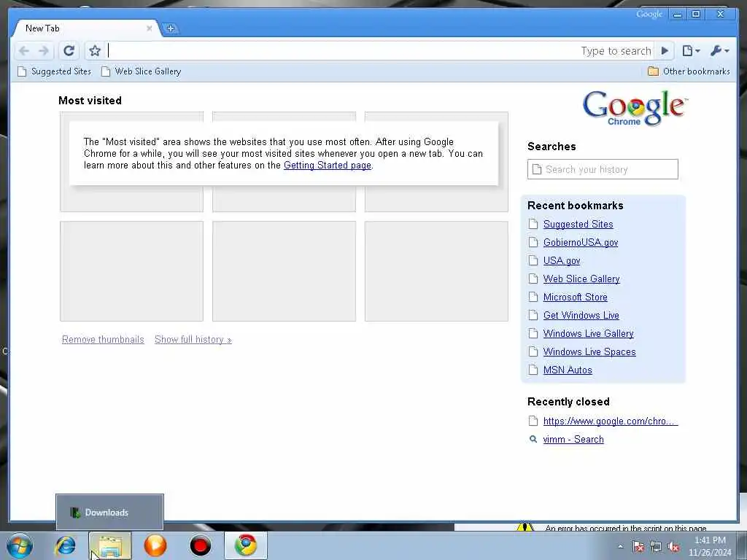Click the bottom-right empty thumbnail
This screenshot has width=747, height=560.
coord(436,271)
